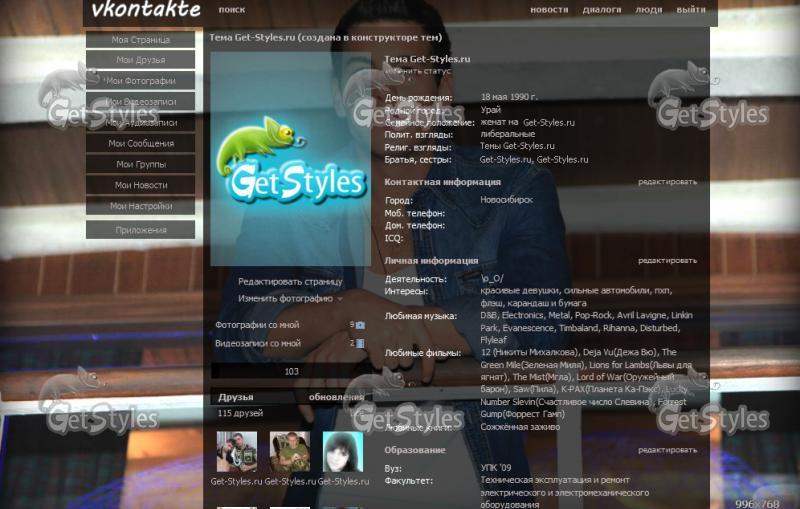Click the photos camera icon
The image size is (800, 509).
(361, 325)
